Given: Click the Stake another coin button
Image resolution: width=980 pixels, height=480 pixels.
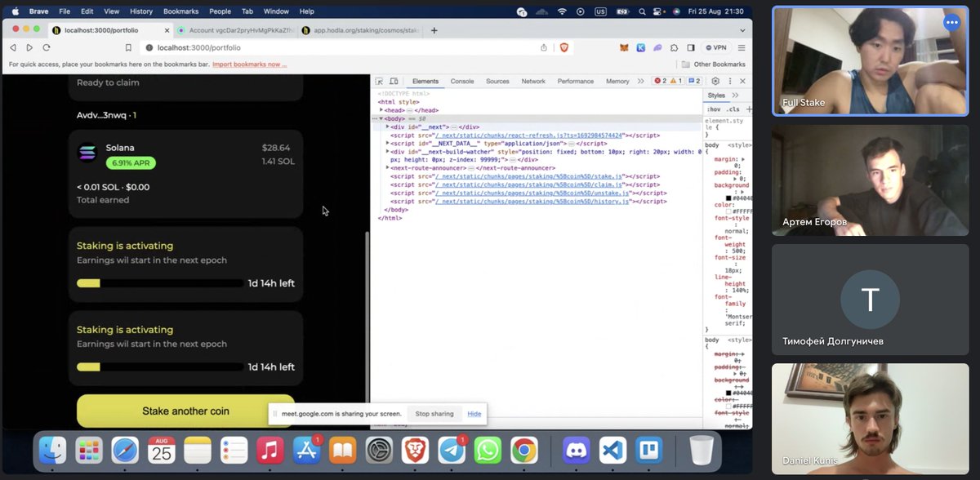Looking at the screenshot, I should (186, 411).
